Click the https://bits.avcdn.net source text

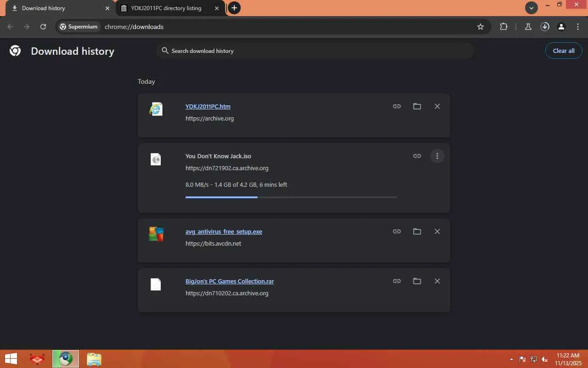(213, 243)
